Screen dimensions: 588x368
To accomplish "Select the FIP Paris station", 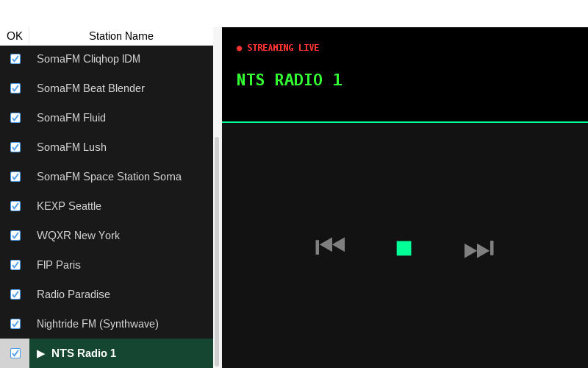I will tap(59, 265).
